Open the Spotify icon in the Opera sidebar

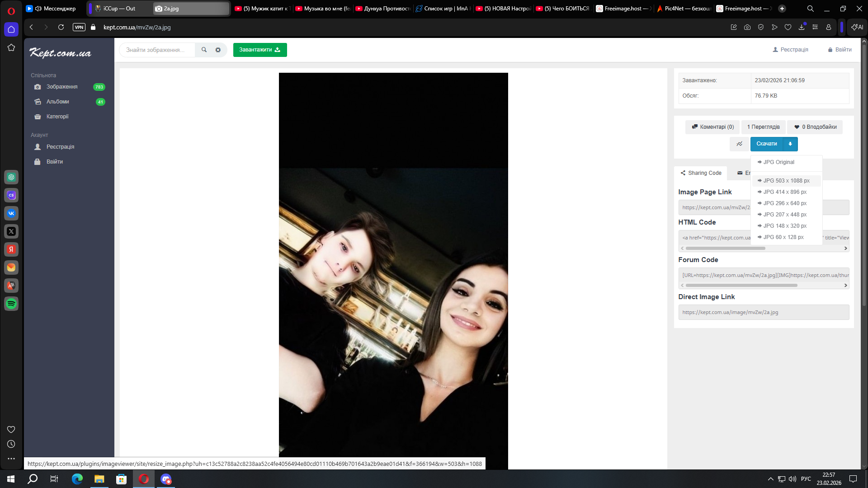coord(11,304)
